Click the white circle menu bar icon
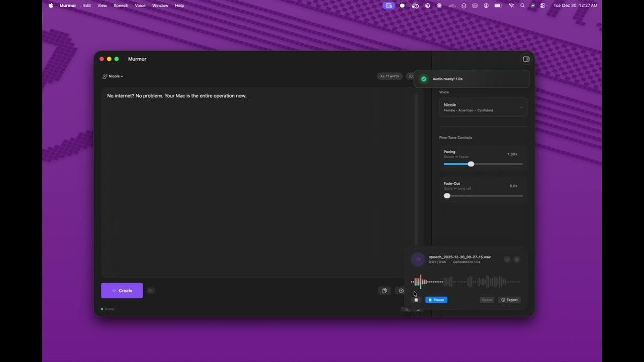 tap(402, 5)
